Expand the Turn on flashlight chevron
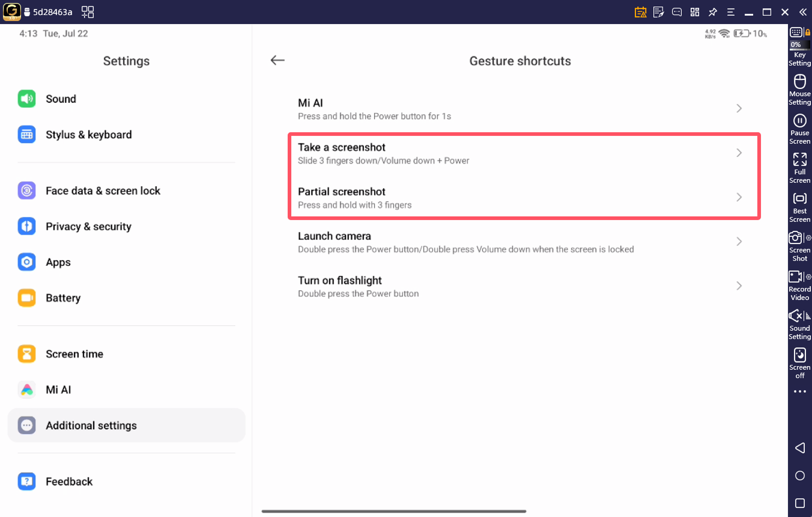Viewport: 812px width, 517px height. 739,286
